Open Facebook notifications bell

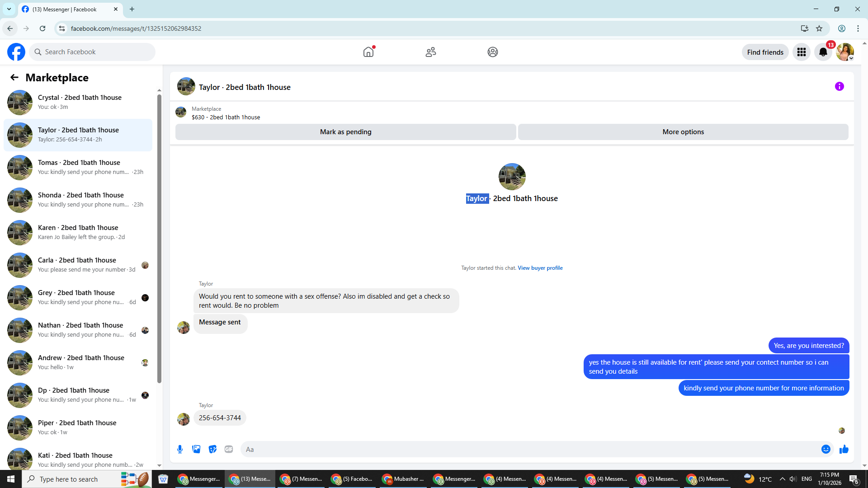click(823, 52)
